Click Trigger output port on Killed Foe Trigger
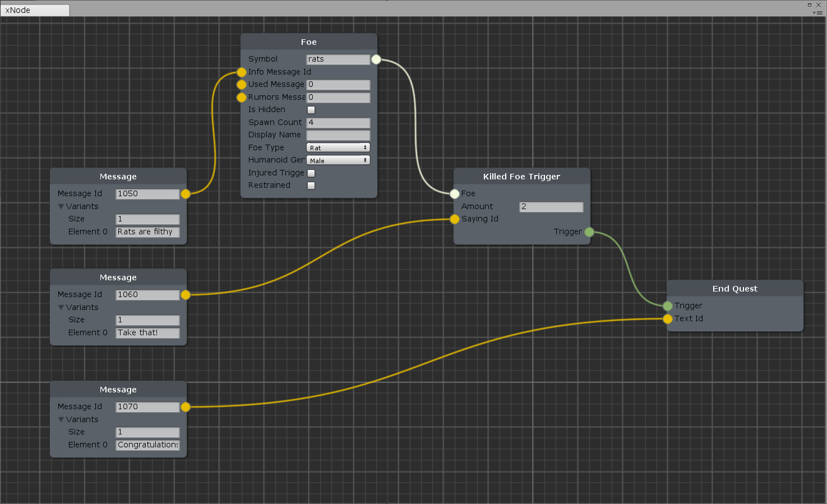Image resolution: width=827 pixels, height=504 pixels. [x=589, y=232]
